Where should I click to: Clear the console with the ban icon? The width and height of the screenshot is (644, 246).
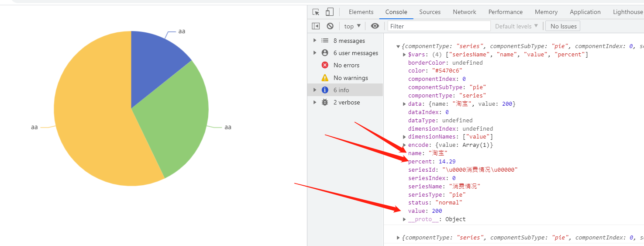click(330, 26)
